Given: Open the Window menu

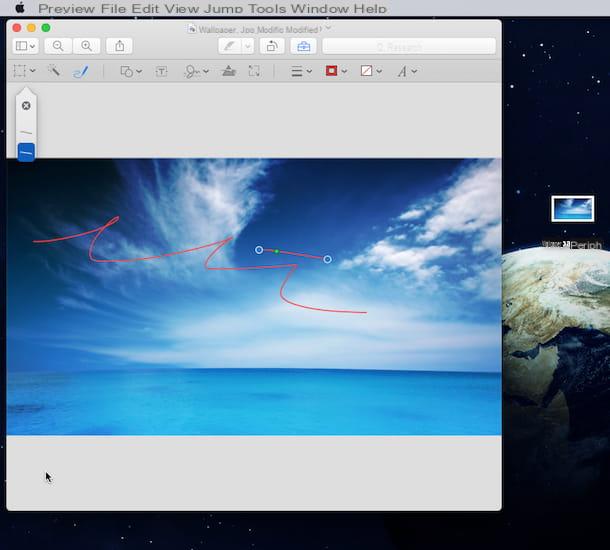Looking at the screenshot, I should coord(319,9).
